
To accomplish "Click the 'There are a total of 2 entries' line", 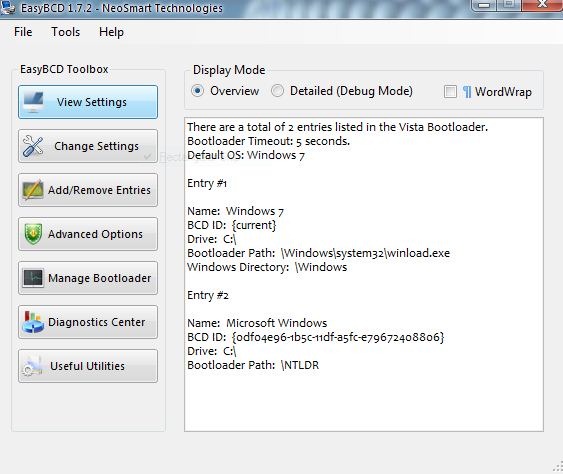I will (x=338, y=127).
